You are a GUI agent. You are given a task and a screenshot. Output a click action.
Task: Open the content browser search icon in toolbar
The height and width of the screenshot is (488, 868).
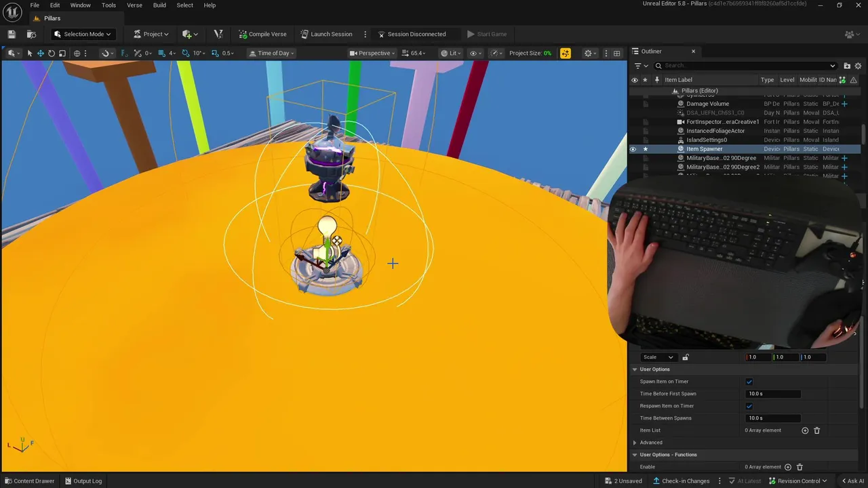click(31, 34)
